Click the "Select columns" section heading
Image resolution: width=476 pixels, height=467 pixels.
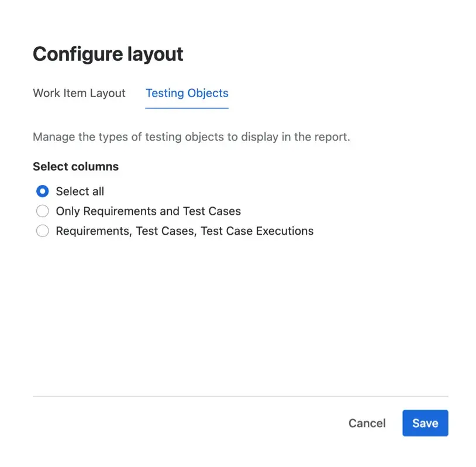75,166
